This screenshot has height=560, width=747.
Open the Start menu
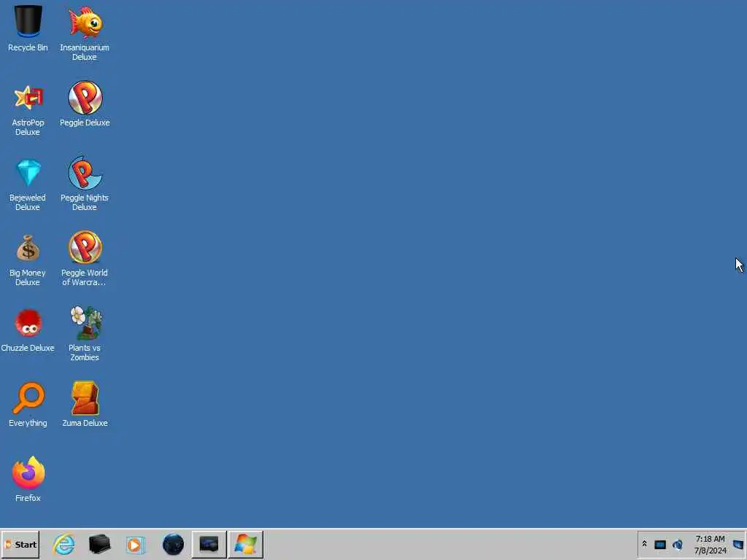click(x=20, y=544)
